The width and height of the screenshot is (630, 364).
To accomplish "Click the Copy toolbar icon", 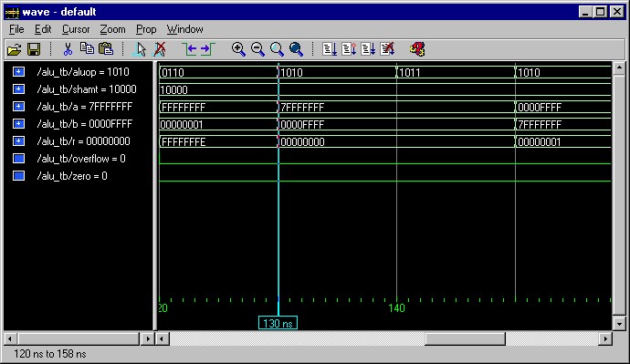I will click(87, 48).
